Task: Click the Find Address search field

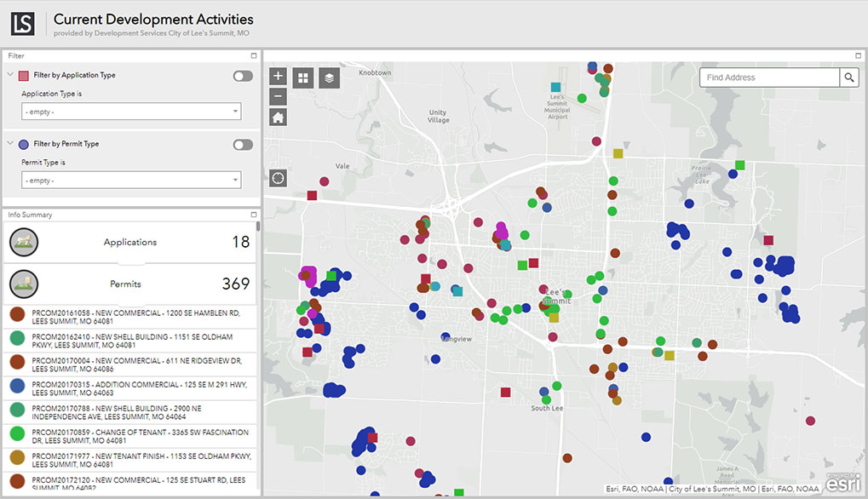Action: 769,77
